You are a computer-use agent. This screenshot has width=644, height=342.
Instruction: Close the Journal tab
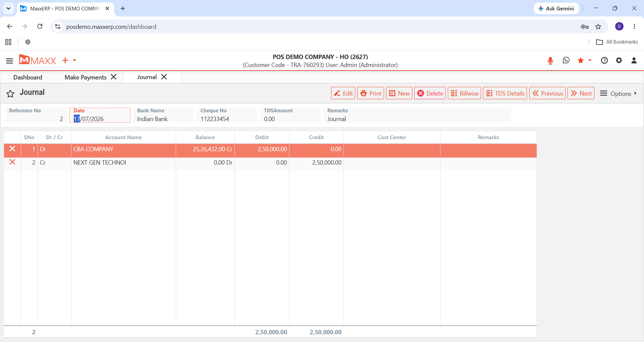tap(164, 77)
